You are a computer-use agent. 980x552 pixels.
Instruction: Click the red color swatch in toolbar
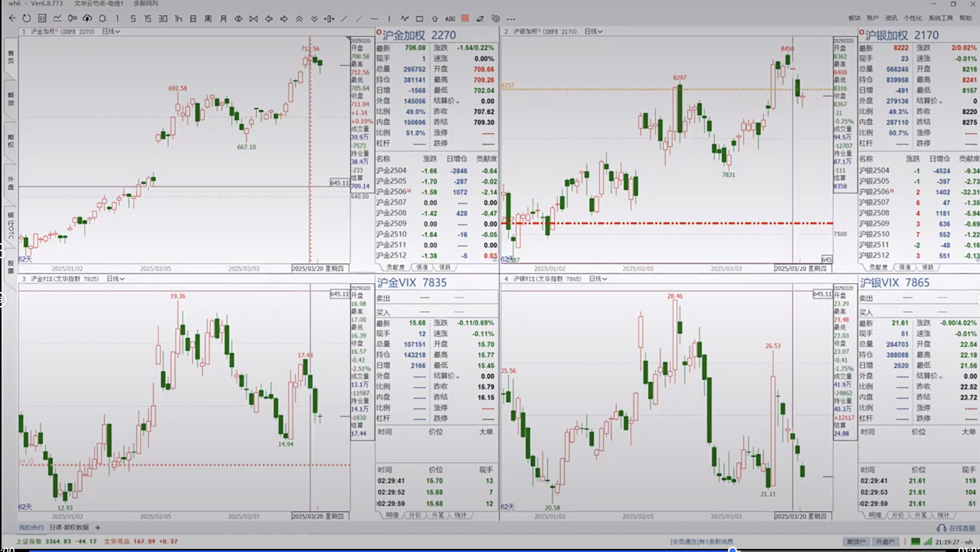click(x=465, y=18)
